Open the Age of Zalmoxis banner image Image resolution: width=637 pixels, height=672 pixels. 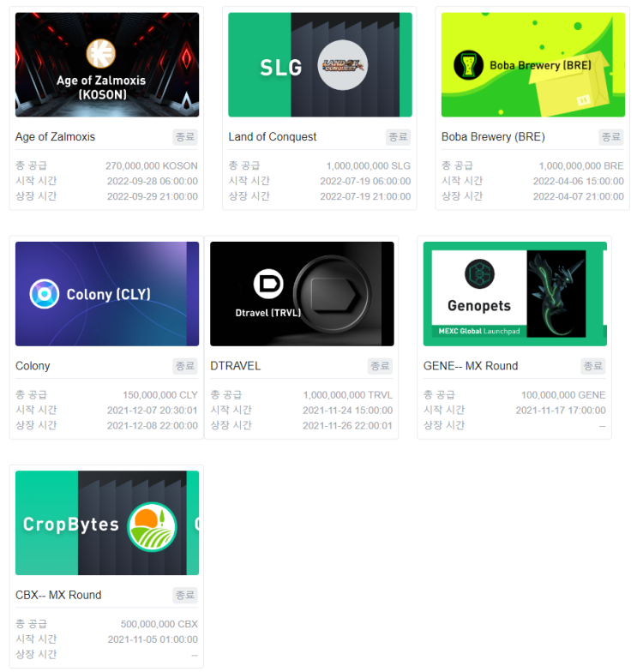point(107,65)
